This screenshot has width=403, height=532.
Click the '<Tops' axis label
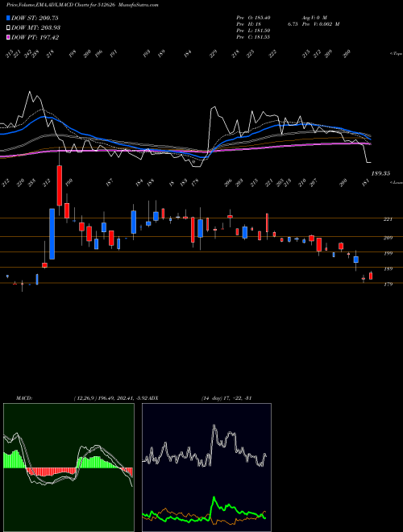(x=396, y=54)
